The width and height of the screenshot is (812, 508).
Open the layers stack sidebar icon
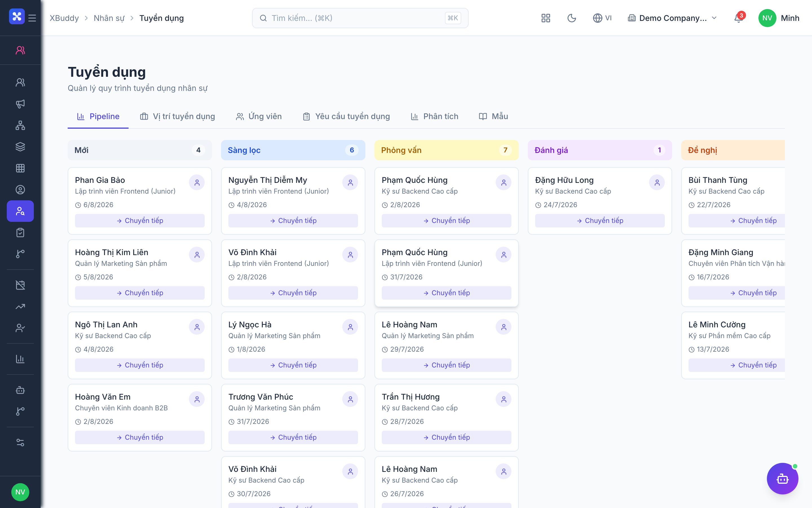pyautogui.click(x=21, y=147)
